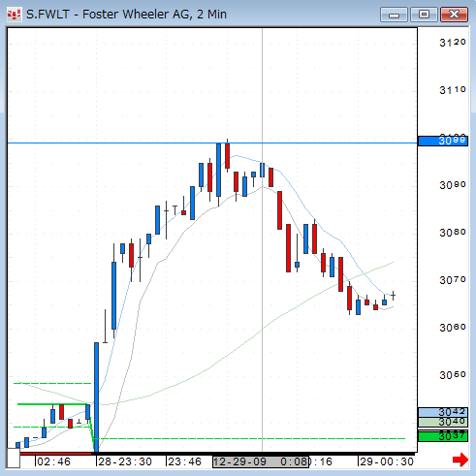Click the green 3037 price label
The width and height of the screenshot is (476, 476).
pyautogui.click(x=443, y=436)
